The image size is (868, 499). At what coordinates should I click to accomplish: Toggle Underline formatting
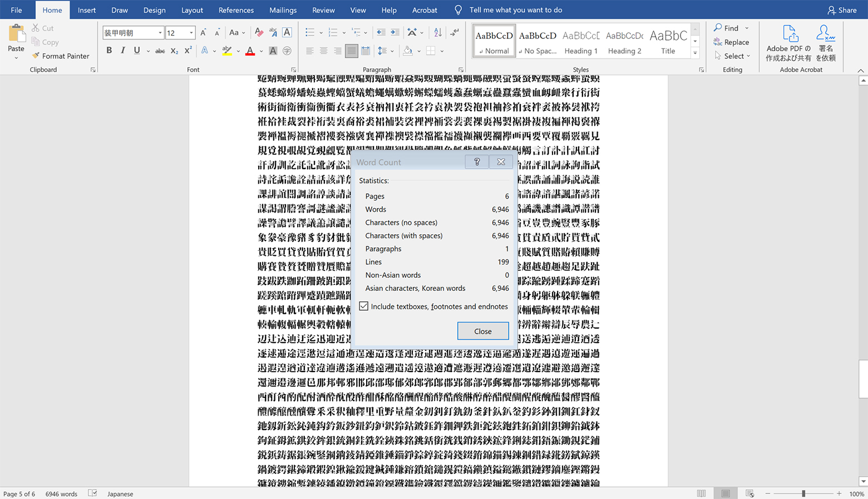tap(137, 51)
